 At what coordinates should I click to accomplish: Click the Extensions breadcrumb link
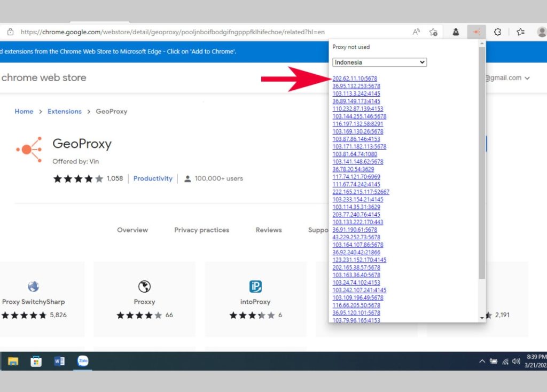[x=65, y=111]
